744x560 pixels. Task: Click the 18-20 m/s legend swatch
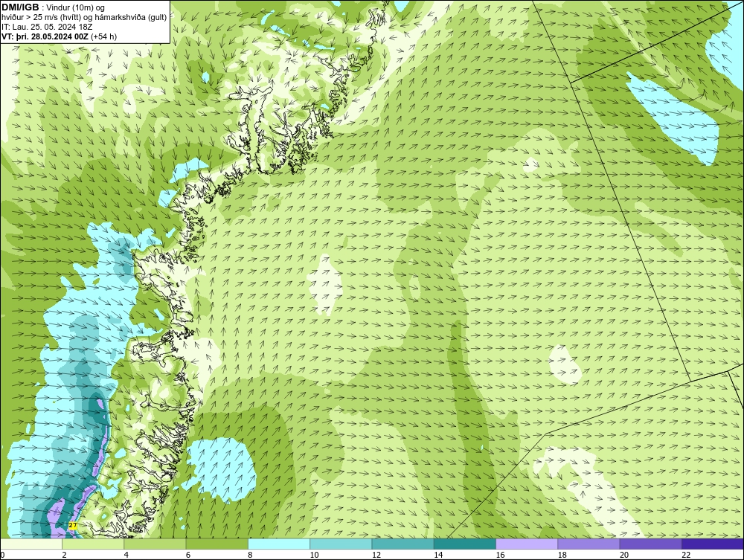click(589, 544)
